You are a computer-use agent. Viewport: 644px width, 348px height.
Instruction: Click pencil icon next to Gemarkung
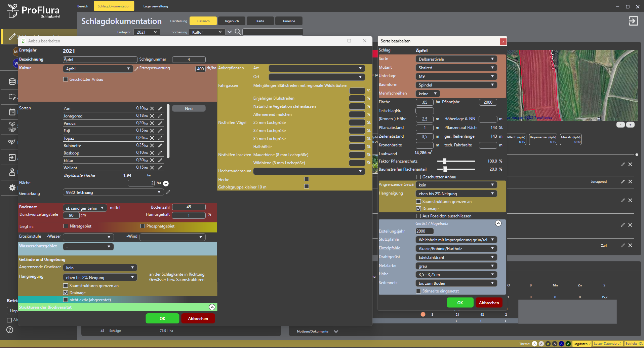(168, 192)
